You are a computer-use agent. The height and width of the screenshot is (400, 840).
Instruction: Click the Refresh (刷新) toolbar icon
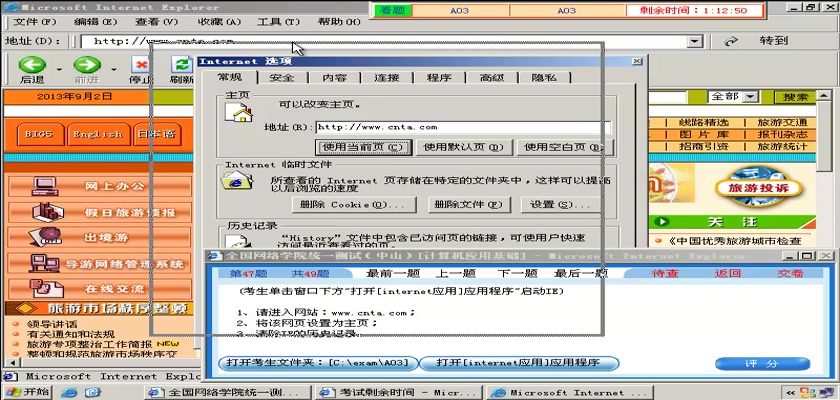(x=182, y=65)
